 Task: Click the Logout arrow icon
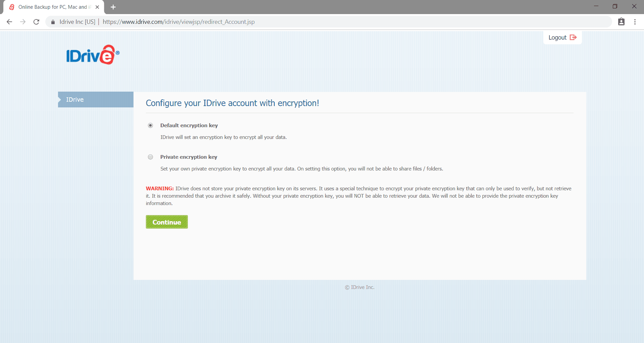tap(573, 37)
